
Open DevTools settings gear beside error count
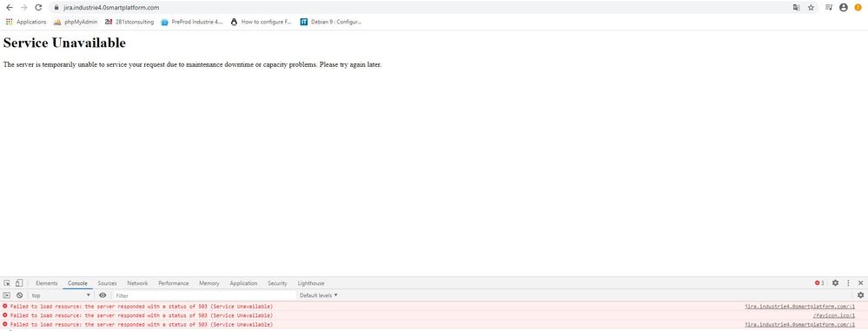[835, 283]
